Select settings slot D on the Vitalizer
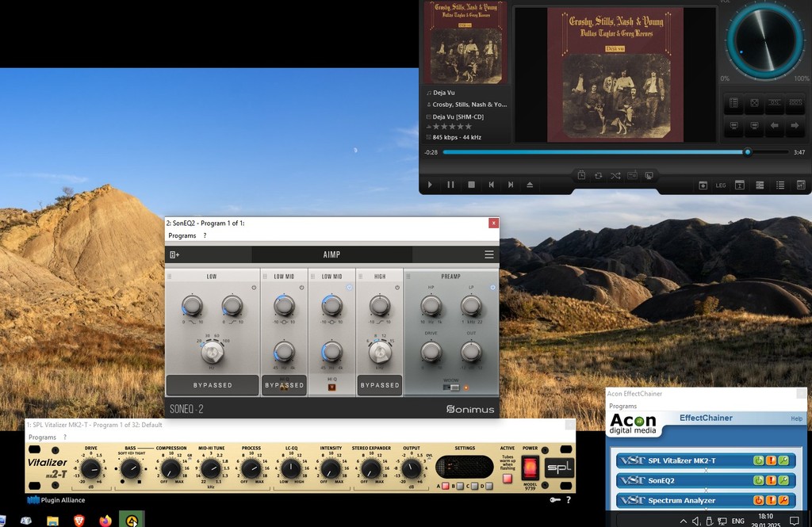The image size is (812, 527). pos(488,486)
